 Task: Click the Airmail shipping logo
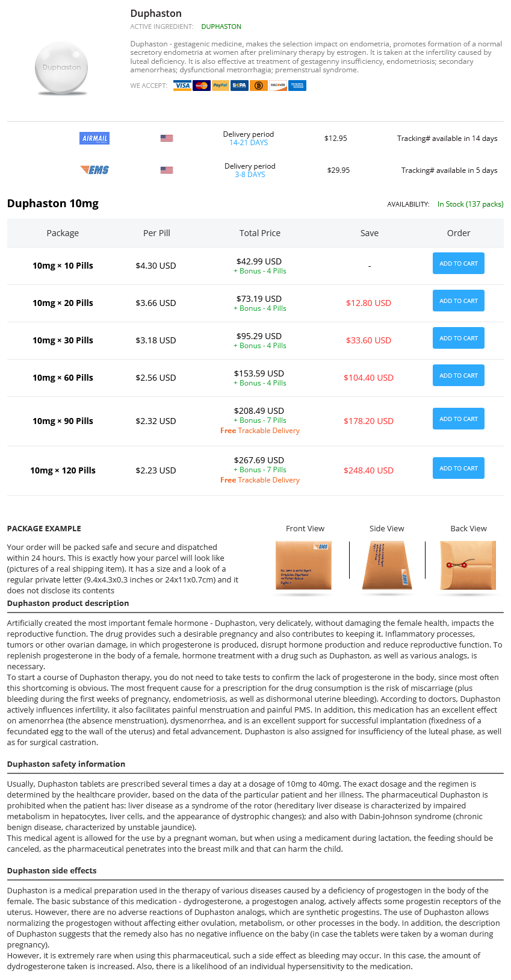[x=95, y=139]
